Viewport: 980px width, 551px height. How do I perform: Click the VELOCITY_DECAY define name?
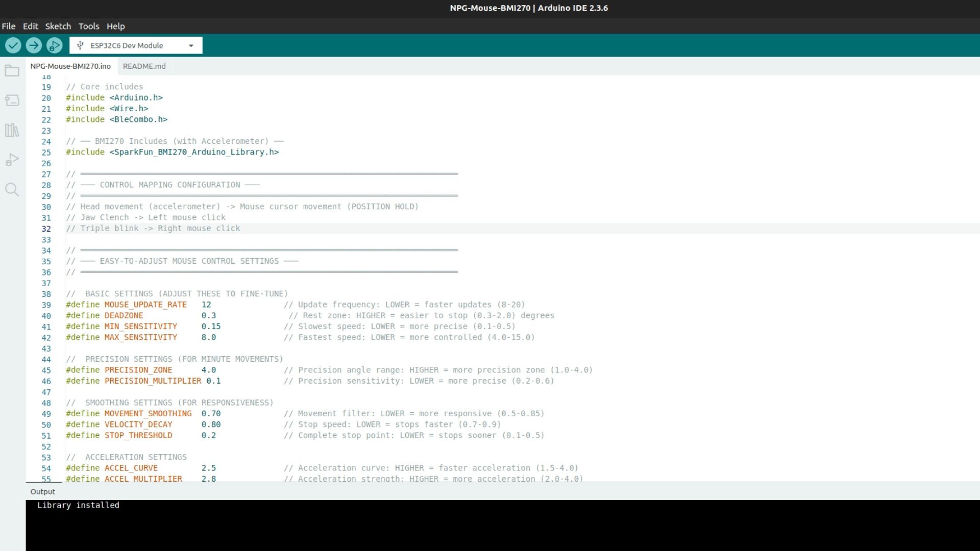tap(138, 424)
